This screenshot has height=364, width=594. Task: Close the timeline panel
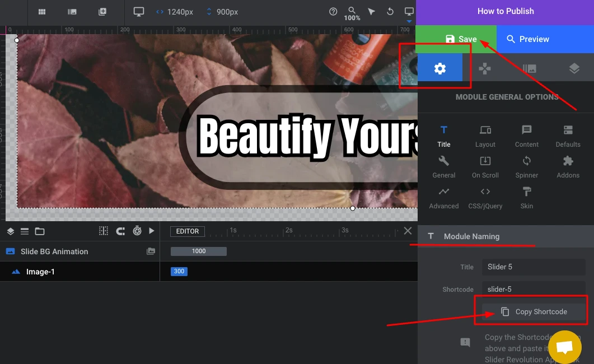tap(408, 231)
